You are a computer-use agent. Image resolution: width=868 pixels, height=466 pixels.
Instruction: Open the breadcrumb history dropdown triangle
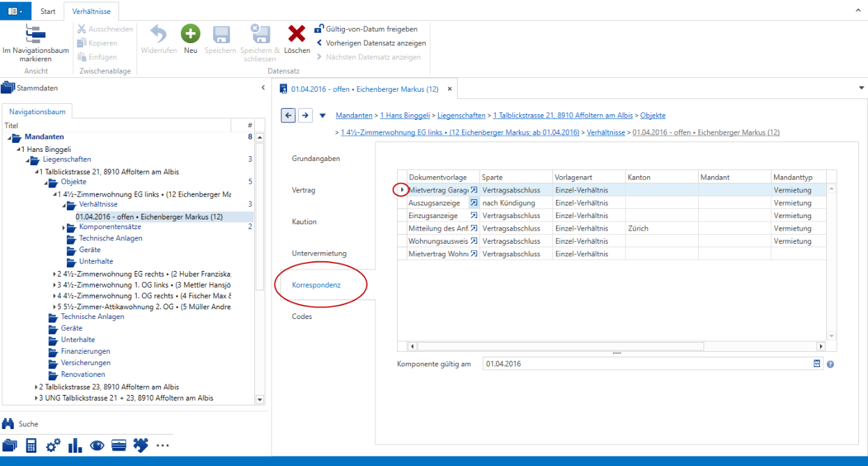[x=323, y=116]
